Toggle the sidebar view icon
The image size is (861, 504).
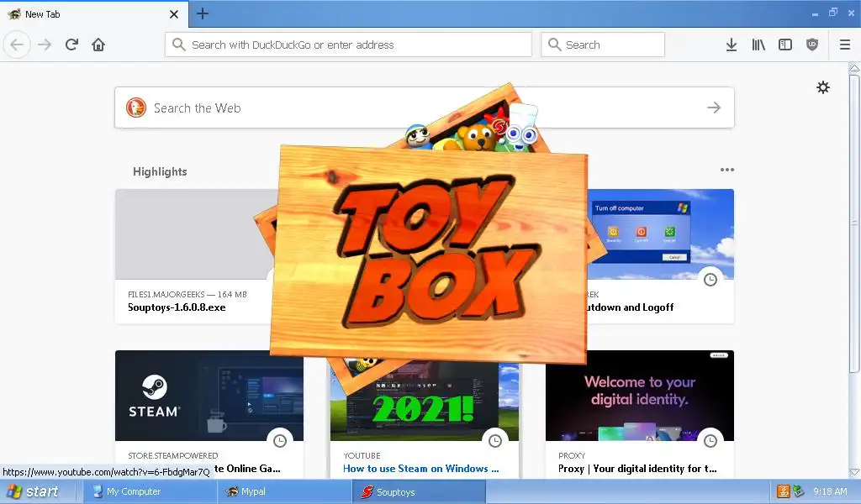pyautogui.click(x=785, y=45)
